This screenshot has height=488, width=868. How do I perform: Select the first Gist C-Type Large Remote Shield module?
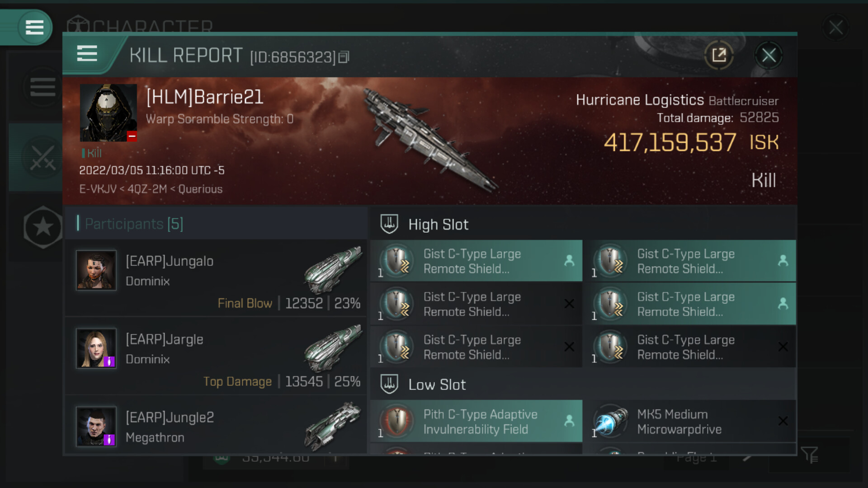click(x=476, y=261)
